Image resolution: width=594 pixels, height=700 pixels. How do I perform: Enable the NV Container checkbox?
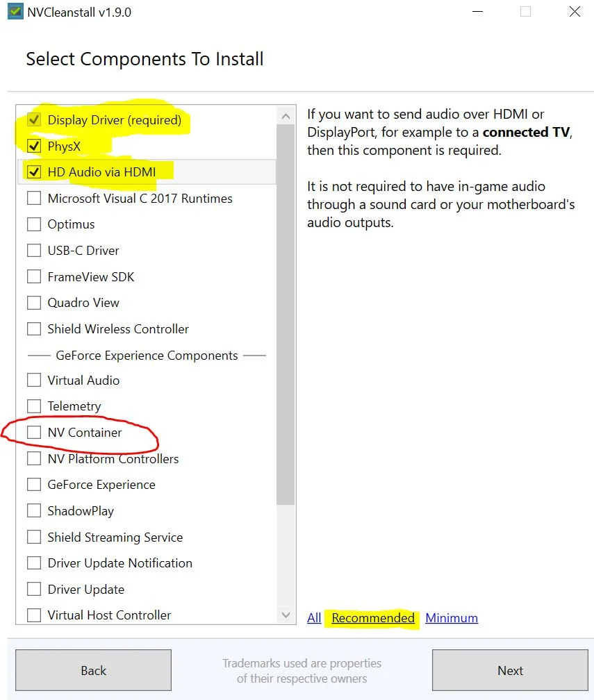pyautogui.click(x=34, y=432)
